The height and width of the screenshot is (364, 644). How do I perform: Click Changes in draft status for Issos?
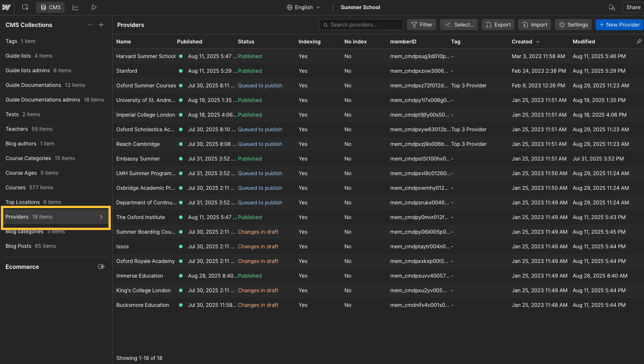(x=258, y=246)
